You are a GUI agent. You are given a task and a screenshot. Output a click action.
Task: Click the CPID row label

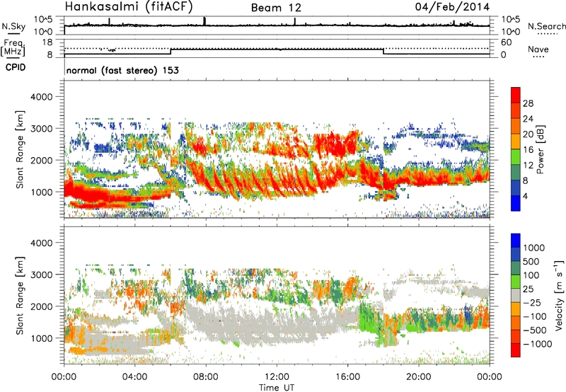click(16, 67)
